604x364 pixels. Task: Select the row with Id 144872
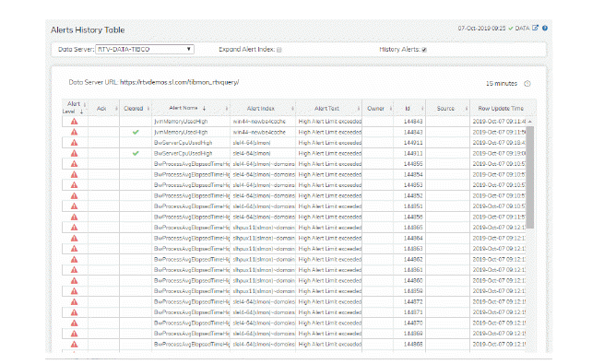point(299,301)
